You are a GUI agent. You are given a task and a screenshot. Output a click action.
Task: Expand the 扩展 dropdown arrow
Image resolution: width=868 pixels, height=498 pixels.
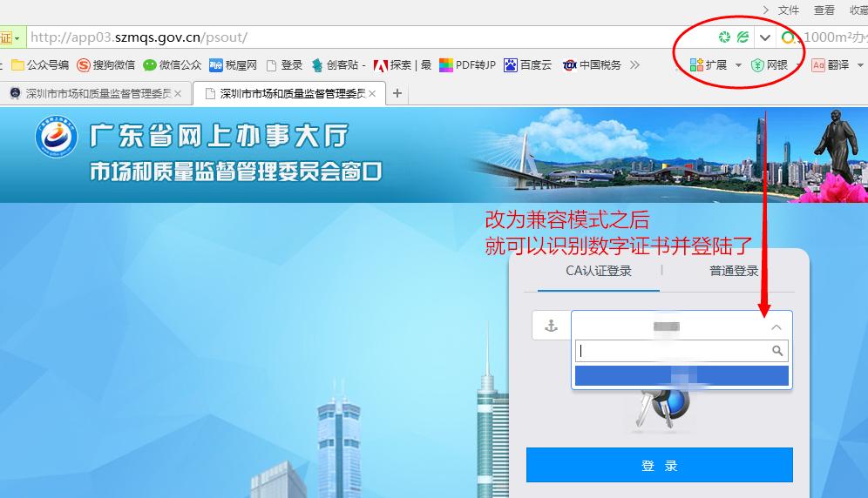point(738,65)
